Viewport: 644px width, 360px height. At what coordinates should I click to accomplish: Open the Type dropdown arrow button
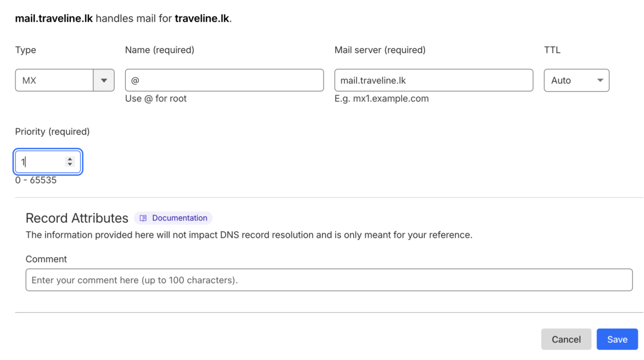point(104,80)
